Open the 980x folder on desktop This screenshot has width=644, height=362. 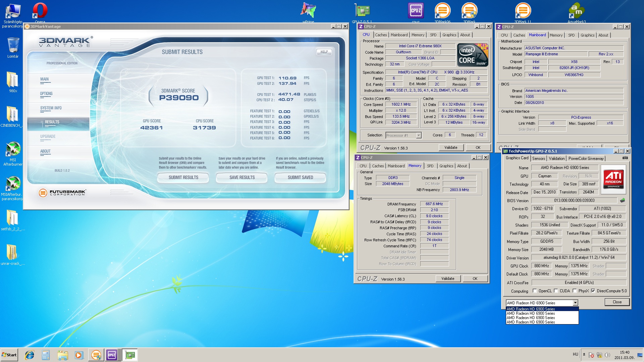(x=13, y=82)
